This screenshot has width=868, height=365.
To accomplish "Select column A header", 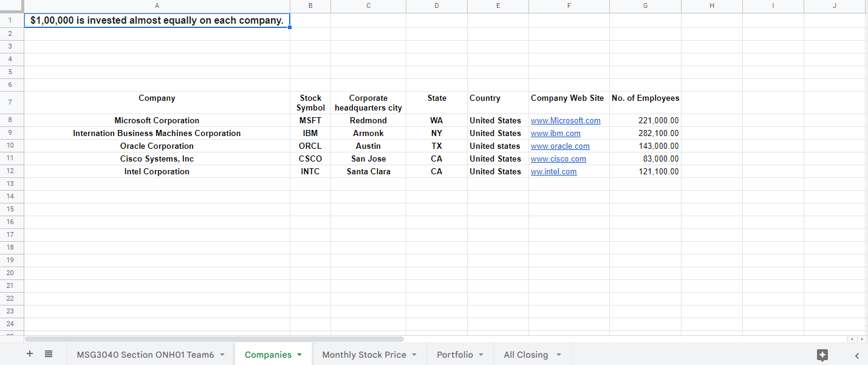I will click(157, 6).
